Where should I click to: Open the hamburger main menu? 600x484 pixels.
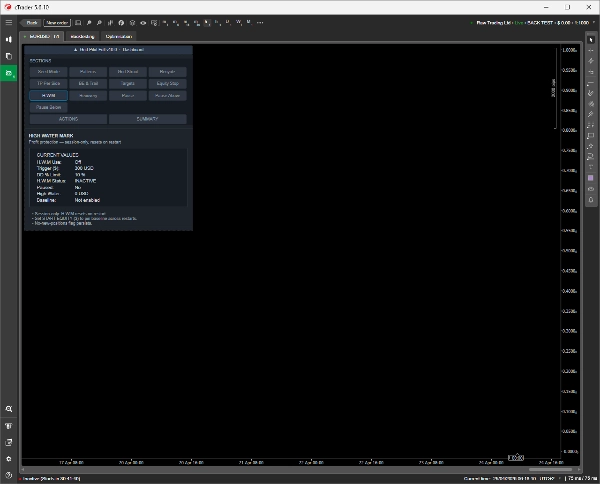(8, 23)
